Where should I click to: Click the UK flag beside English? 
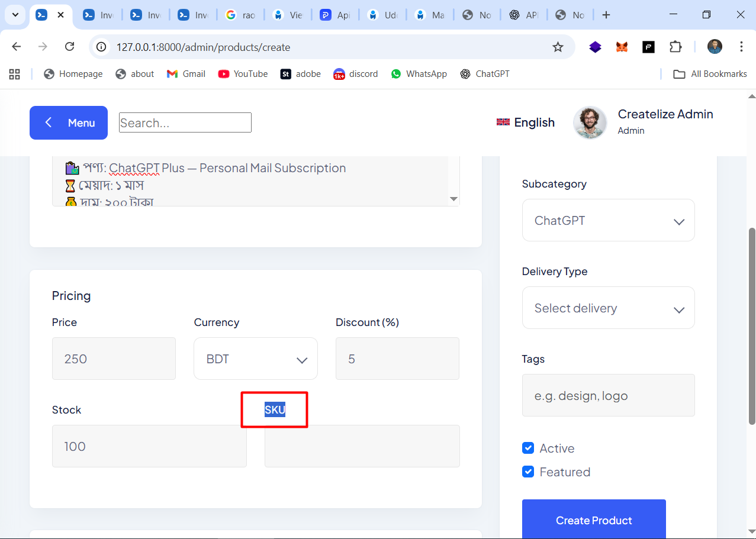tap(503, 122)
